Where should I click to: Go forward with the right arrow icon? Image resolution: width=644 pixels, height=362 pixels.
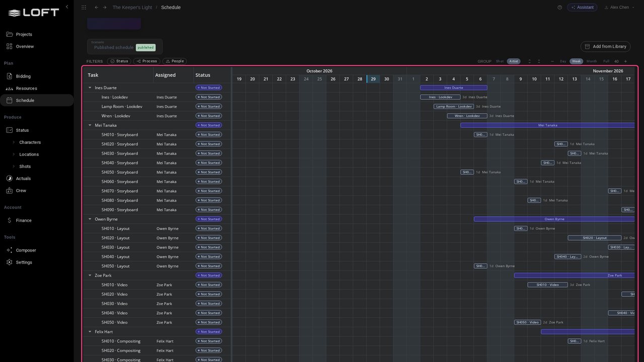pyautogui.click(x=105, y=8)
